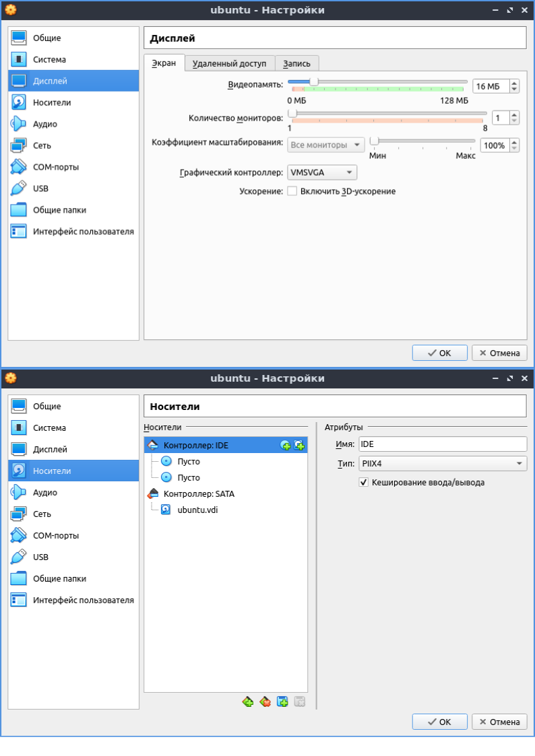The height and width of the screenshot is (756, 535).
Task: Click Отмена in the Дисплей window
Action: (499, 353)
